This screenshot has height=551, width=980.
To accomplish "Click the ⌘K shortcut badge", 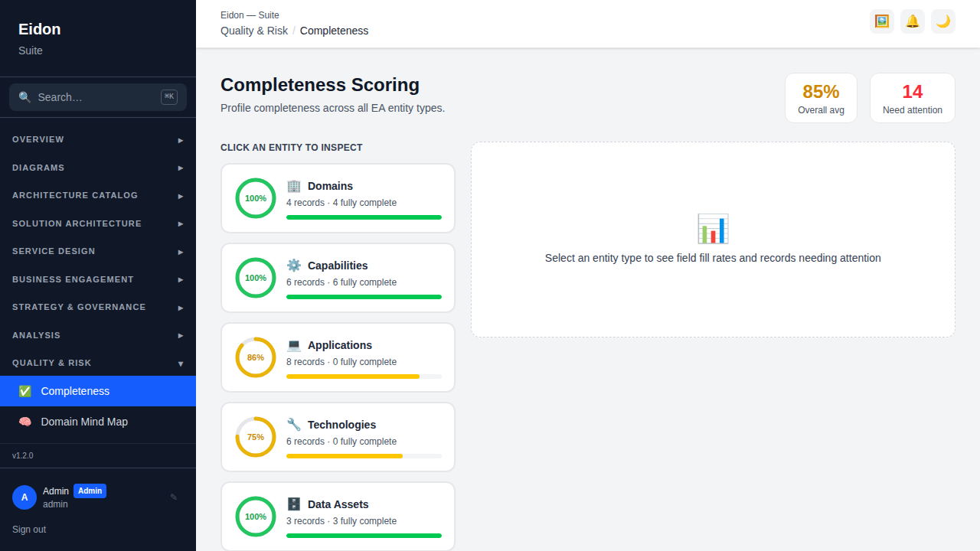I will click(x=169, y=97).
